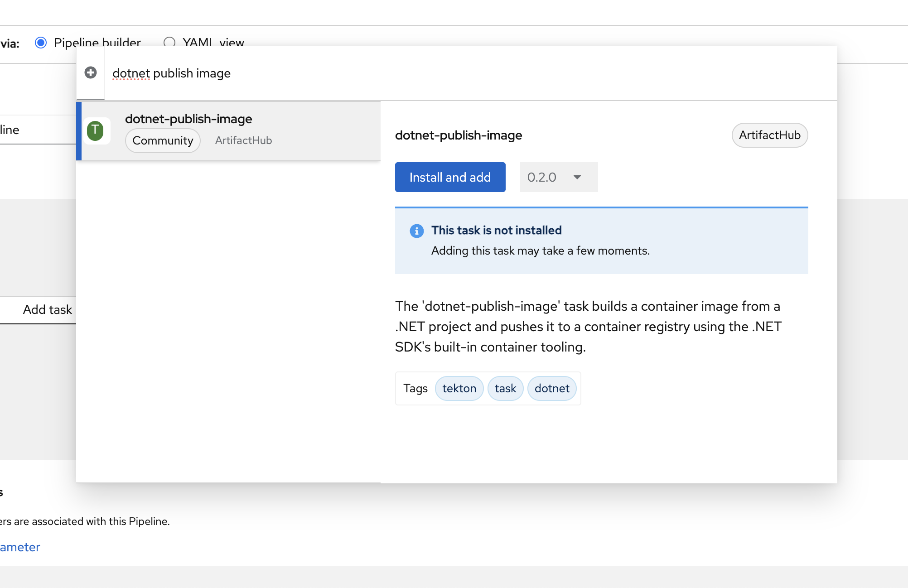Click Install and add button

(x=450, y=177)
